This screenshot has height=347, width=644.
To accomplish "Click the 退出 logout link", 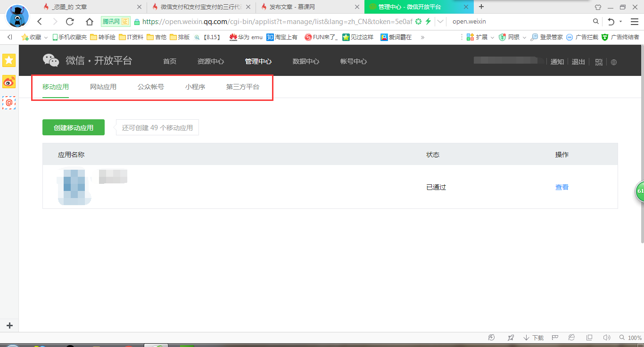I will 578,62.
